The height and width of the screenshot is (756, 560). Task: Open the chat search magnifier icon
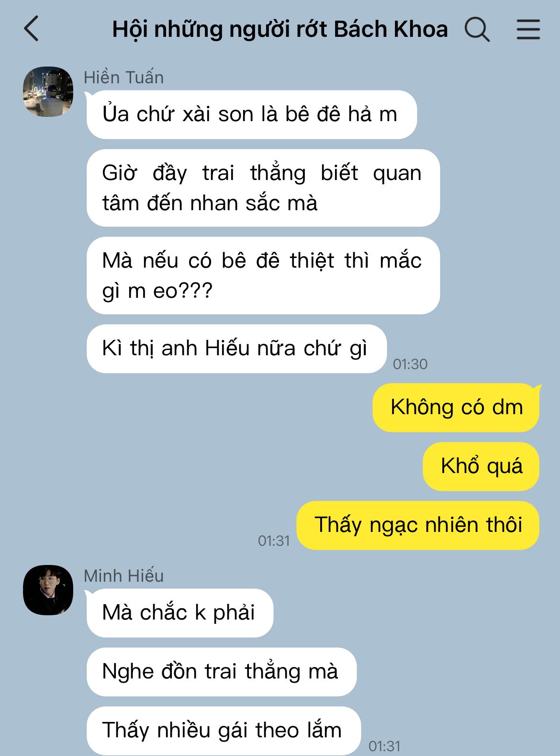click(x=477, y=29)
